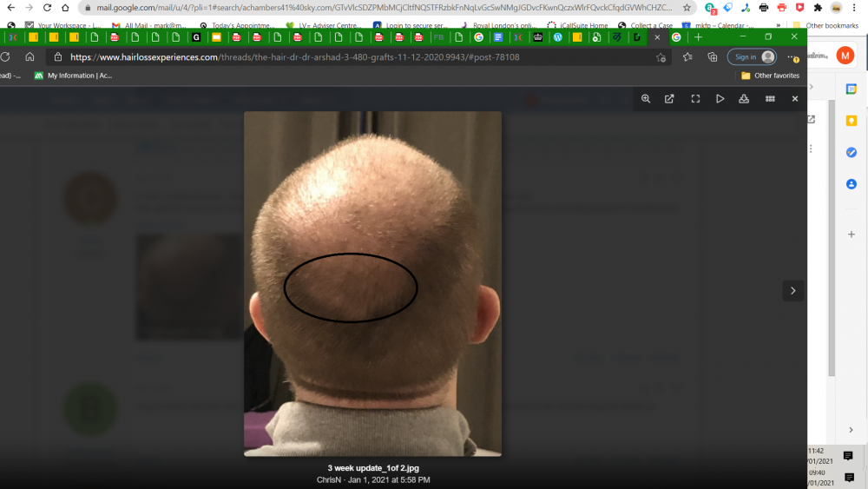Zoom into the photo with the magnifier icon

tap(646, 98)
